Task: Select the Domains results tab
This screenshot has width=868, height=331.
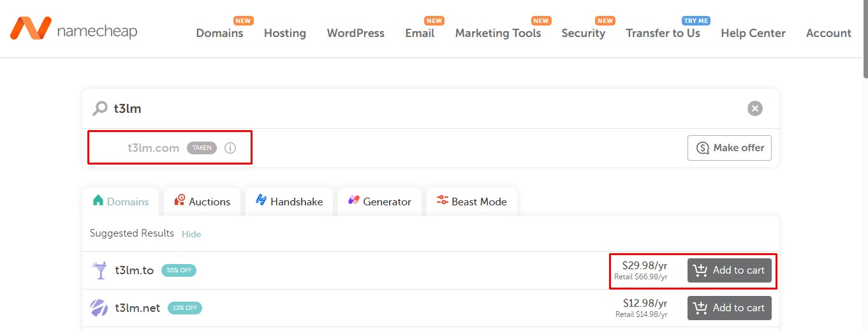Action: 121,202
